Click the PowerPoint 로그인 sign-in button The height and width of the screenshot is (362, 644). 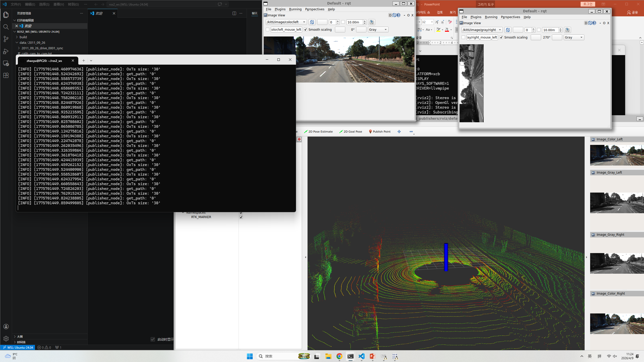pyautogui.click(x=588, y=4)
